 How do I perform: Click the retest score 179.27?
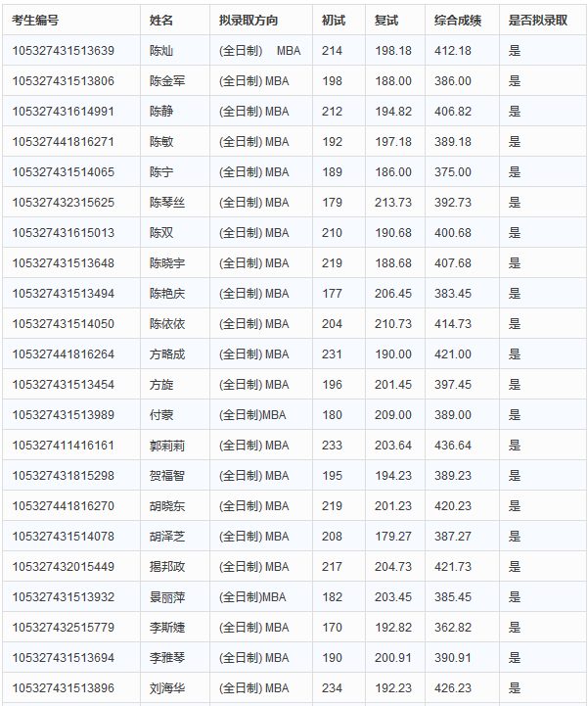coord(393,537)
